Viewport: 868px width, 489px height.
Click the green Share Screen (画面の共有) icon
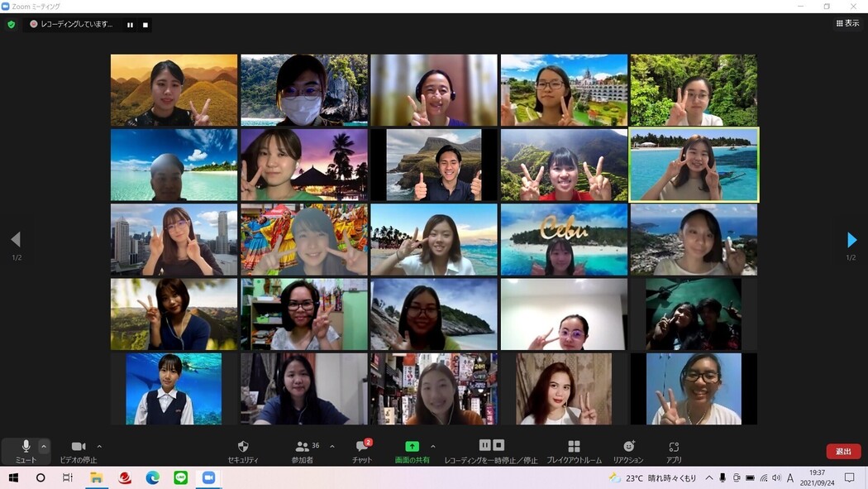[x=412, y=447]
